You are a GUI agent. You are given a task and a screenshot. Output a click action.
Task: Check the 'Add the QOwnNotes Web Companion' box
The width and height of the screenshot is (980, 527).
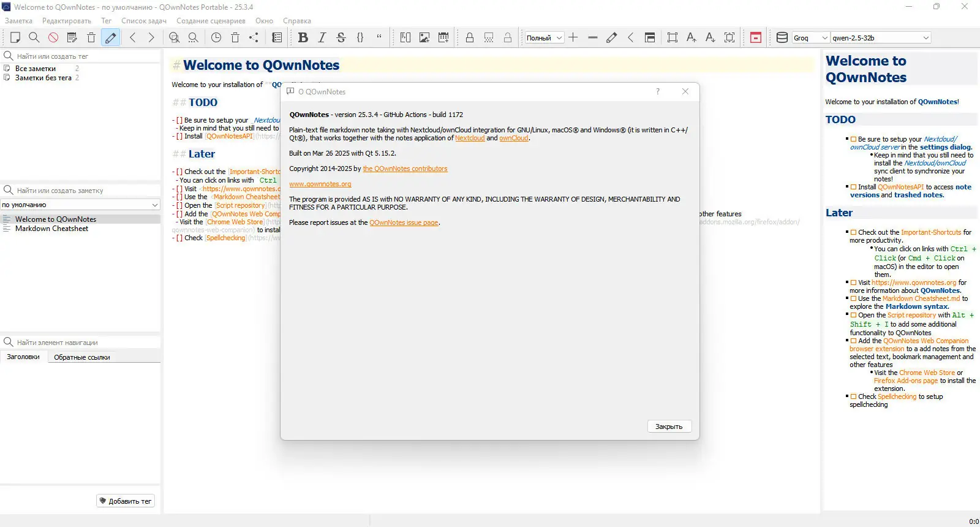[x=853, y=341]
